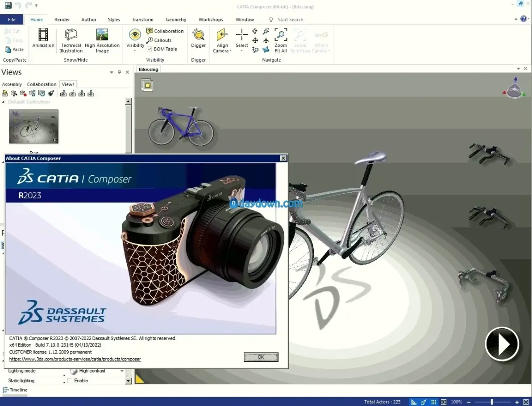Open the quick access toolbar customize arrow
The width and height of the screenshot is (532, 406).
click(36, 5)
